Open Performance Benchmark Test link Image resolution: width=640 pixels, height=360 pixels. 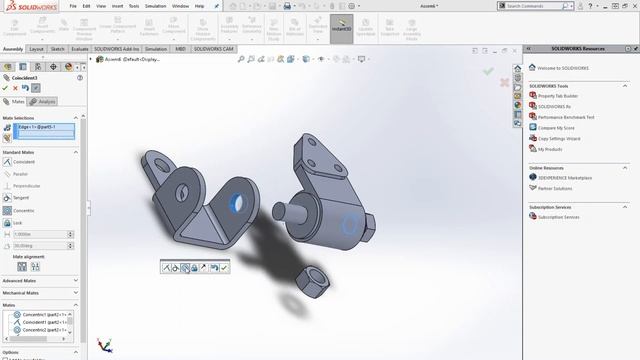tap(566, 117)
